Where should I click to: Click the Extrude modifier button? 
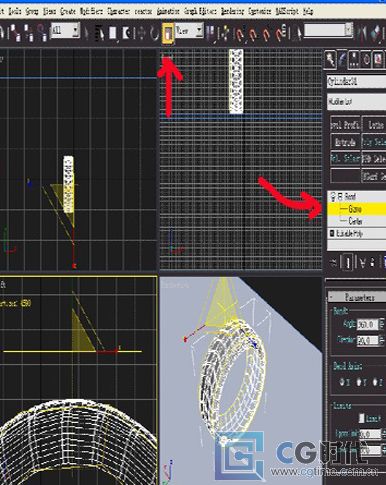tap(345, 142)
